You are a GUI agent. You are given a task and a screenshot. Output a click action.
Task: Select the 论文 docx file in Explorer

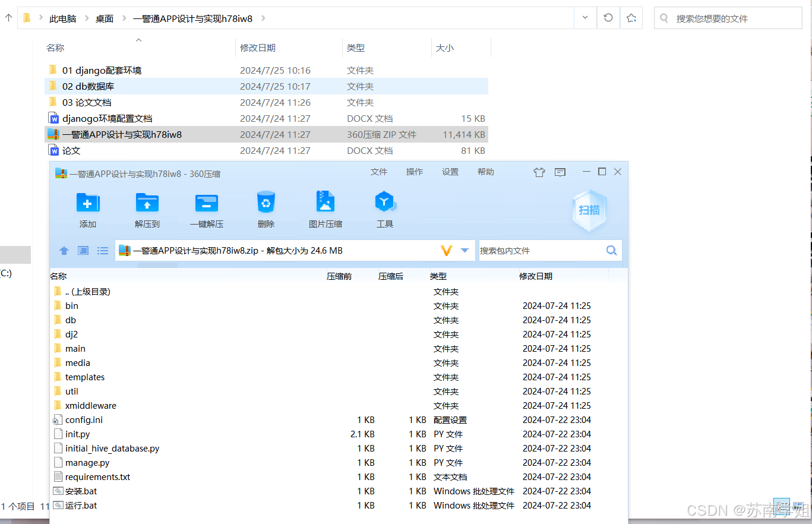coord(267,150)
